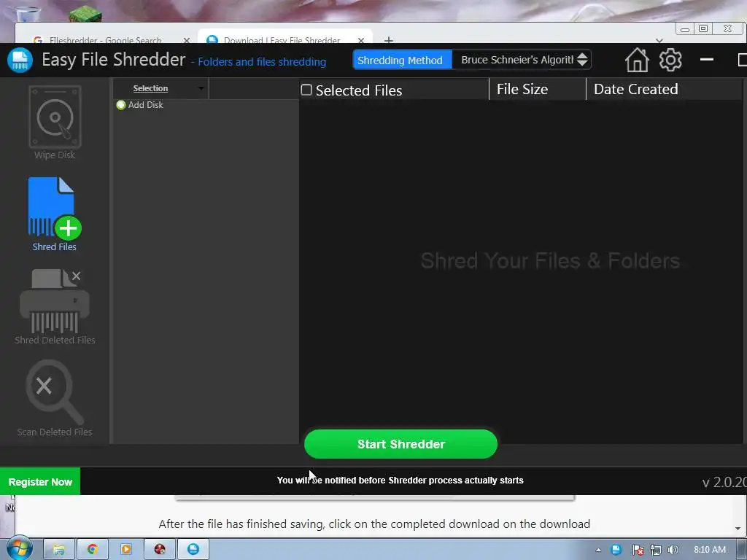Show hidden system tray icons
This screenshot has width=747, height=560.
(598, 550)
